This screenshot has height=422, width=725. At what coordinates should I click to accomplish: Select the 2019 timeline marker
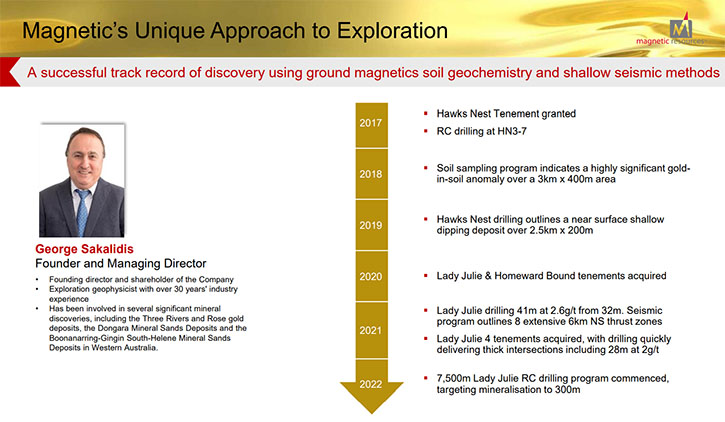click(x=371, y=226)
